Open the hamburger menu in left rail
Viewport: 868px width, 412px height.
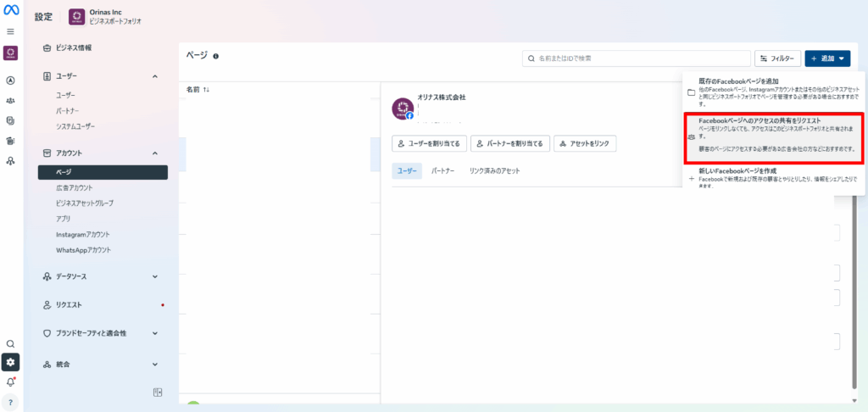(x=10, y=31)
